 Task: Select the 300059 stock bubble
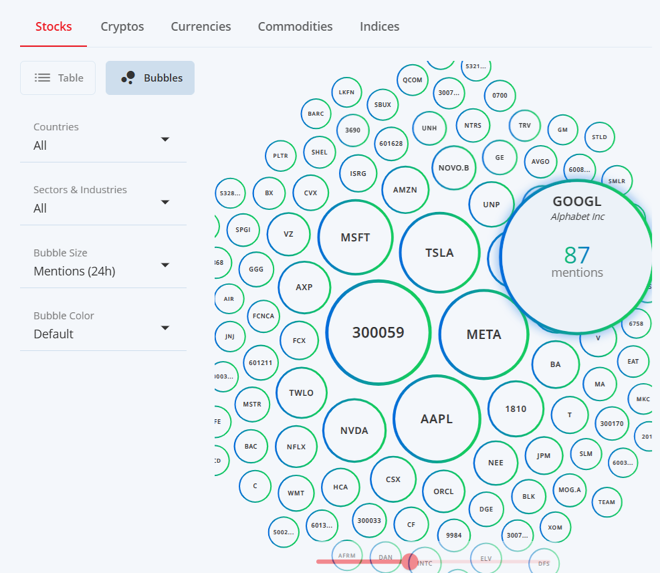point(378,333)
